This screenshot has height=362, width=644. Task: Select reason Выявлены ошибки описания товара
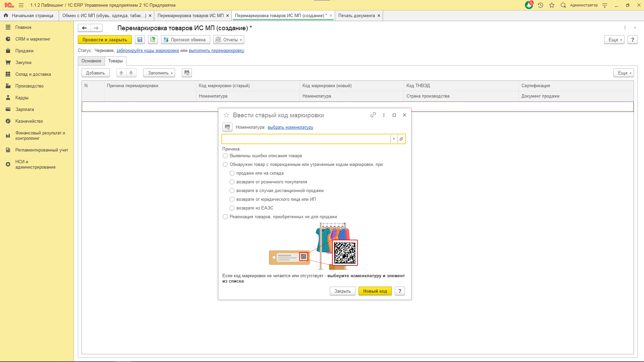[x=225, y=156]
